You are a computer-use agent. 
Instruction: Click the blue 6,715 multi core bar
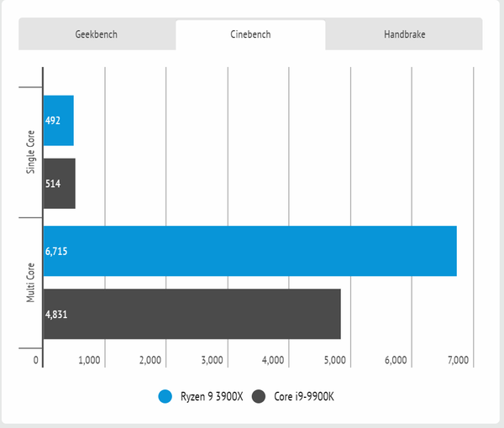pos(250,251)
